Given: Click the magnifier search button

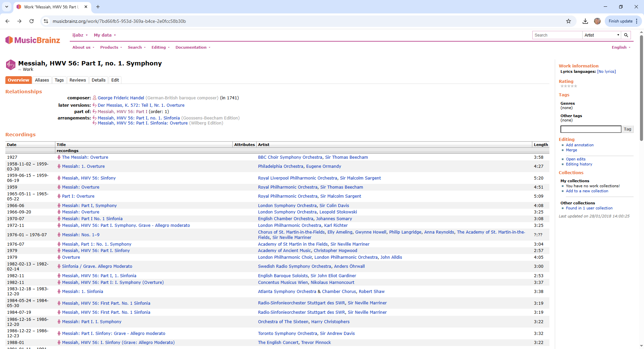Looking at the screenshot, I should (x=626, y=35).
